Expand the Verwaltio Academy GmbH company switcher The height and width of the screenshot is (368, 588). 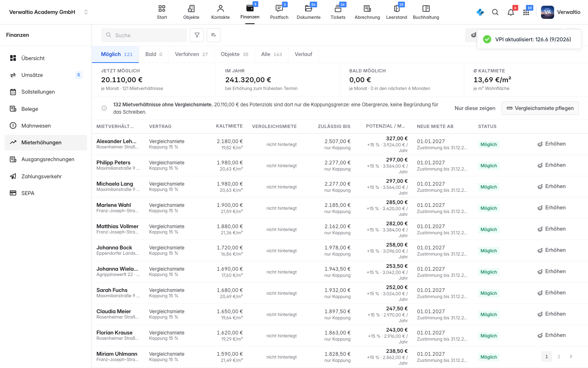(x=49, y=12)
